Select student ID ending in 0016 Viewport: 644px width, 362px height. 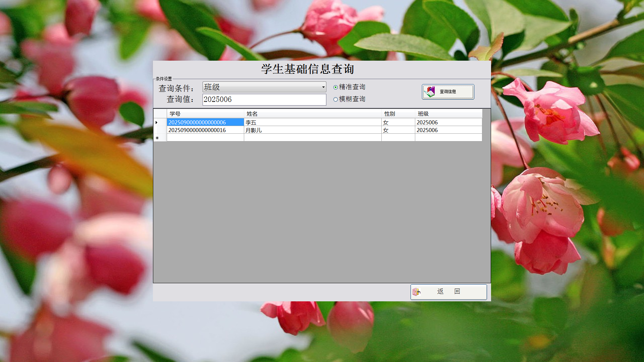click(205, 130)
